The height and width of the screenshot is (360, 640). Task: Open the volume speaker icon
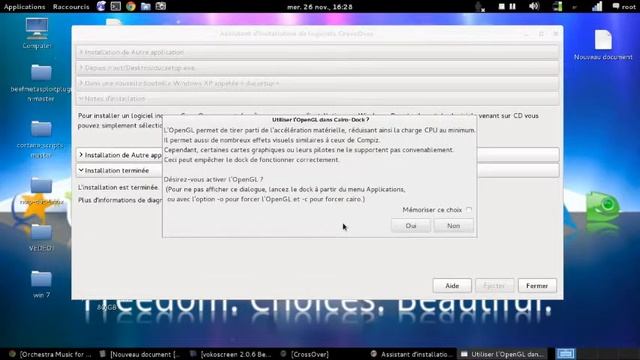[x=534, y=6]
